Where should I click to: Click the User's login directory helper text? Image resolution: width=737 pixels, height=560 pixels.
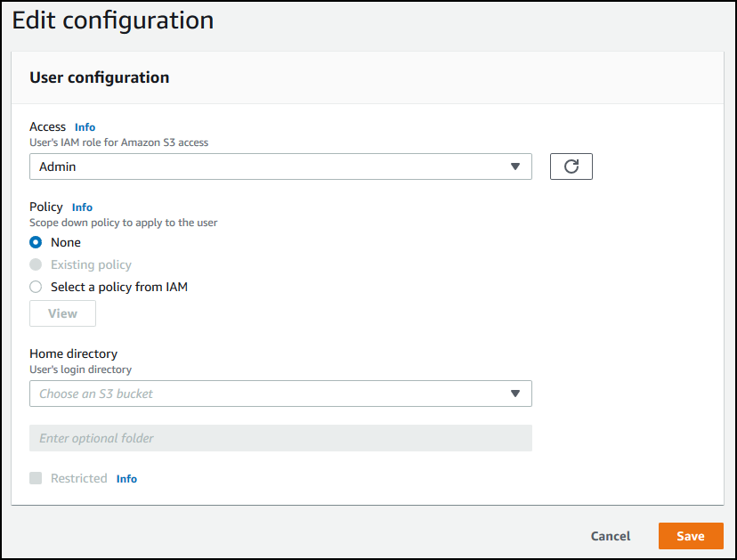point(85,369)
